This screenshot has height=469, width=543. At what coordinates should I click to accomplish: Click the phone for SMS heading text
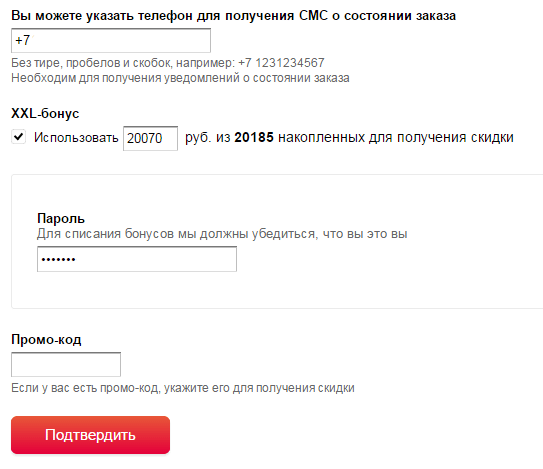tap(233, 16)
